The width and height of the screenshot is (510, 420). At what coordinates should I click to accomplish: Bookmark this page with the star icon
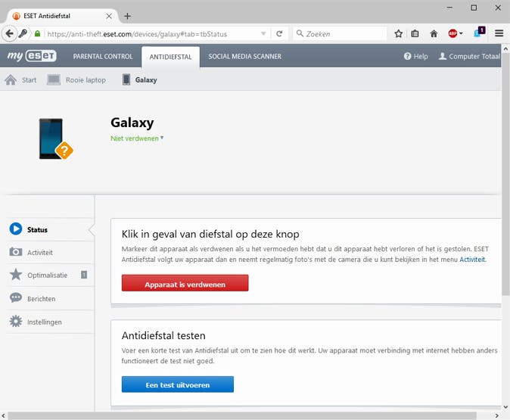click(x=398, y=33)
